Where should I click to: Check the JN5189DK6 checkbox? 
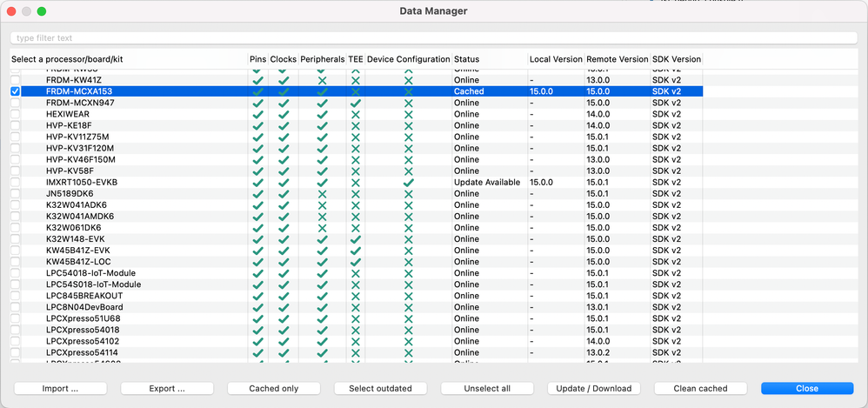(x=16, y=194)
